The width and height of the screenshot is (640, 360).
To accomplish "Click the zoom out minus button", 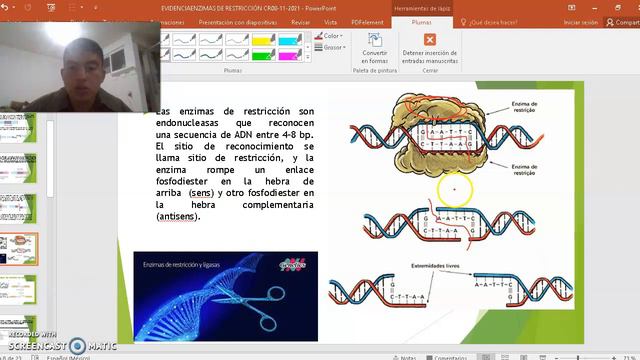I will [x=556, y=358].
